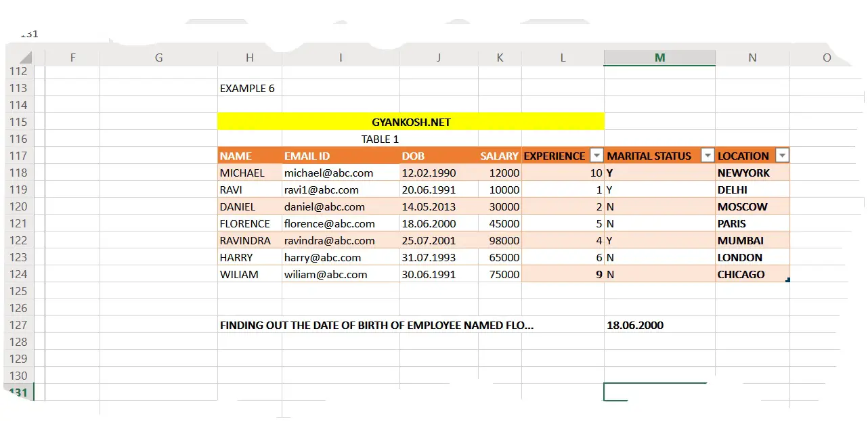Click the LONDON location cell
868x421 pixels.
pos(752,257)
